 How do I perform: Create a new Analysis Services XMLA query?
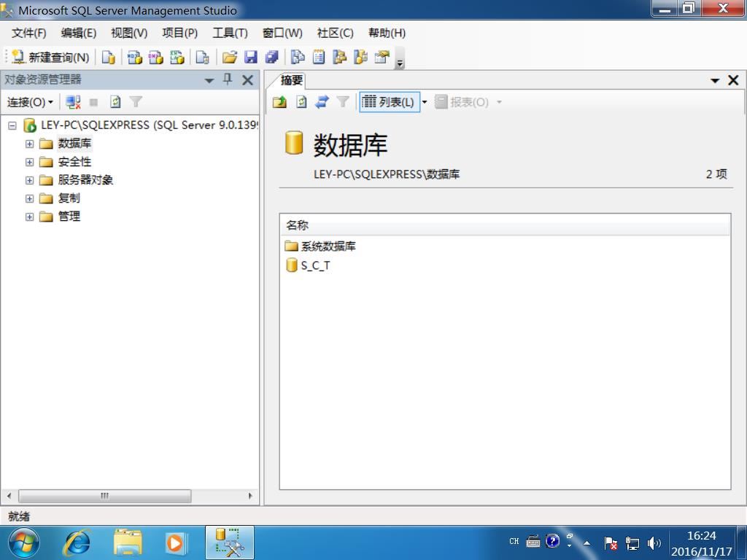point(177,58)
